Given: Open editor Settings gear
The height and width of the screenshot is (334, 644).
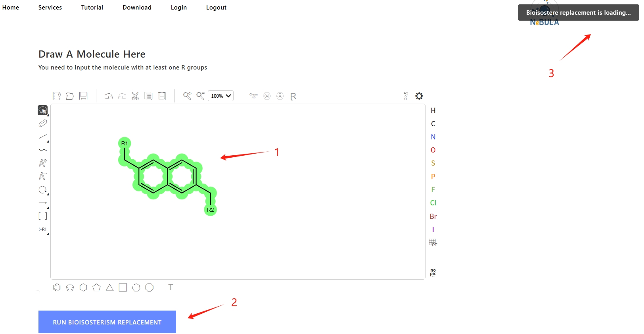Looking at the screenshot, I should click(419, 96).
